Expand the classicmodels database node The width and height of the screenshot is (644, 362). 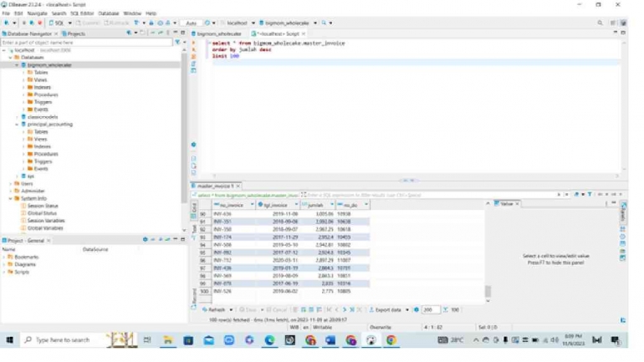[18, 117]
